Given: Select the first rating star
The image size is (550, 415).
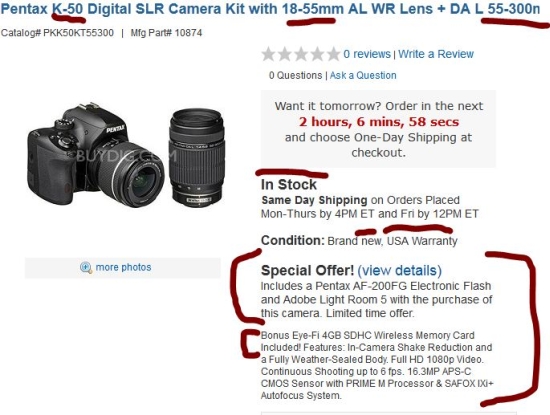Looking at the screenshot, I should click(269, 54).
